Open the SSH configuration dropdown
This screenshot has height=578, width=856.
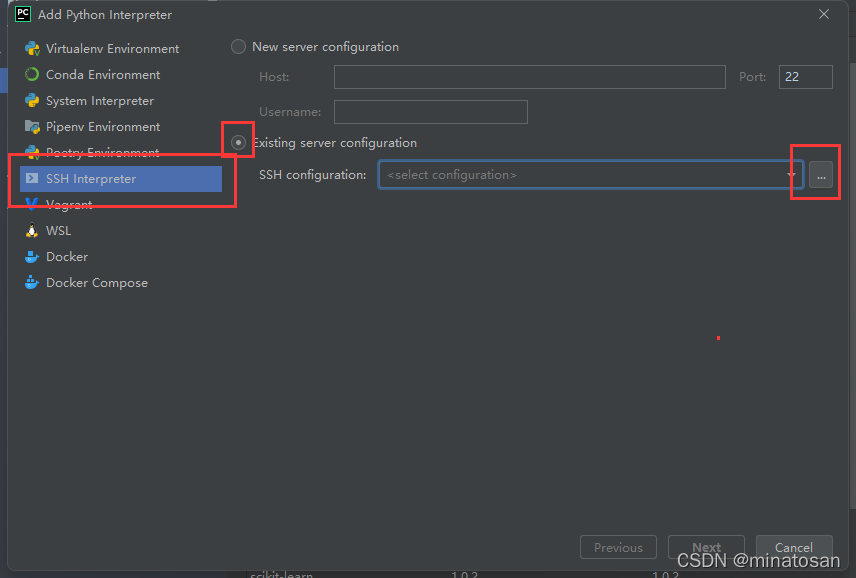(591, 175)
